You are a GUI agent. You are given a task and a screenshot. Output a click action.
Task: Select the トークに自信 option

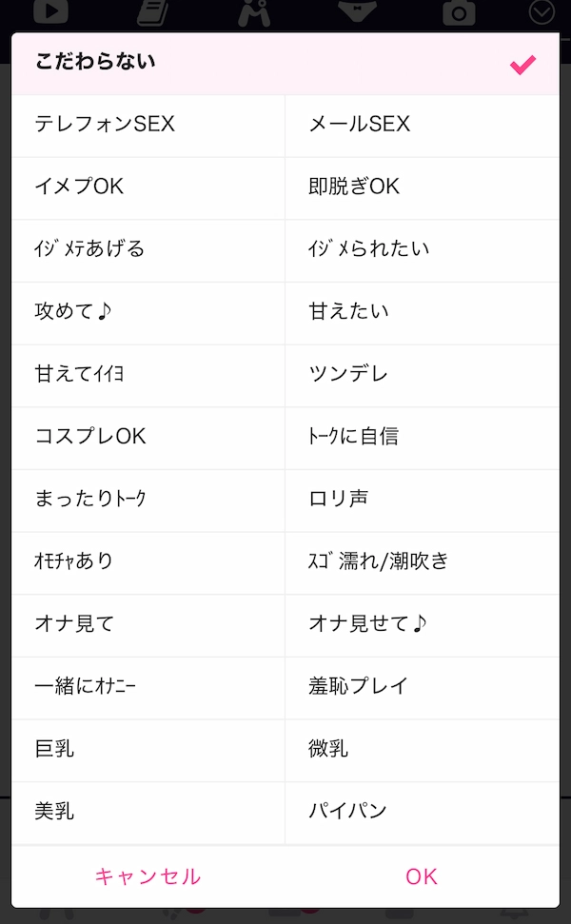click(x=422, y=437)
